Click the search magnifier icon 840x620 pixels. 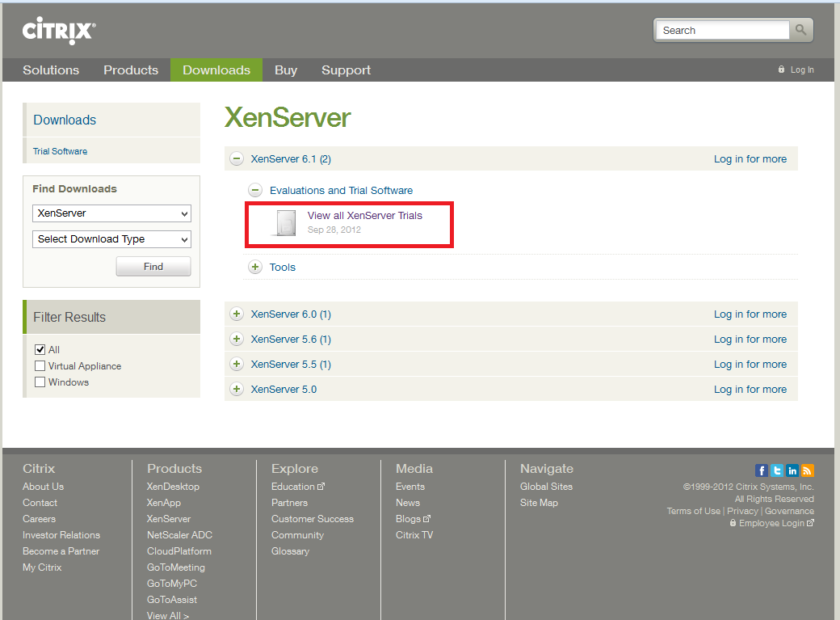(800, 30)
